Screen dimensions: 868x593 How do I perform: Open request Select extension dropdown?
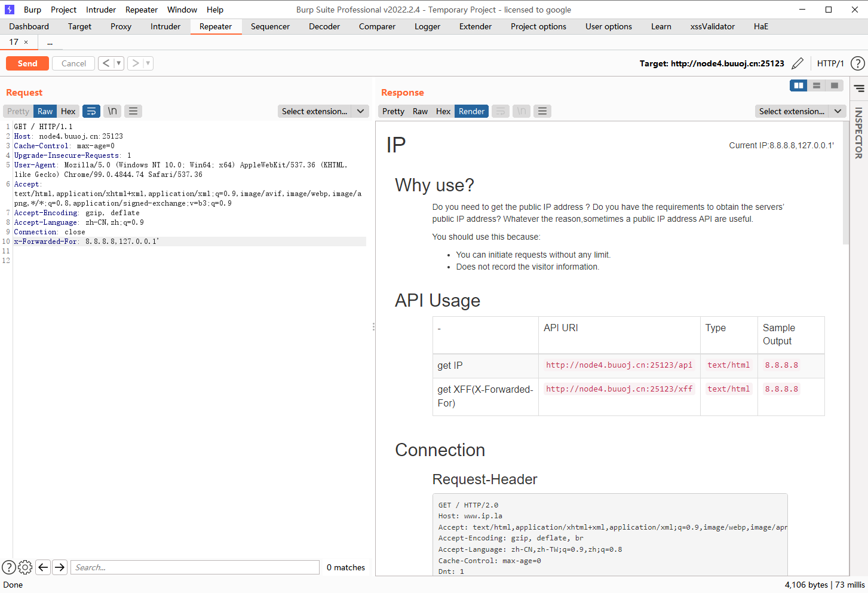323,111
